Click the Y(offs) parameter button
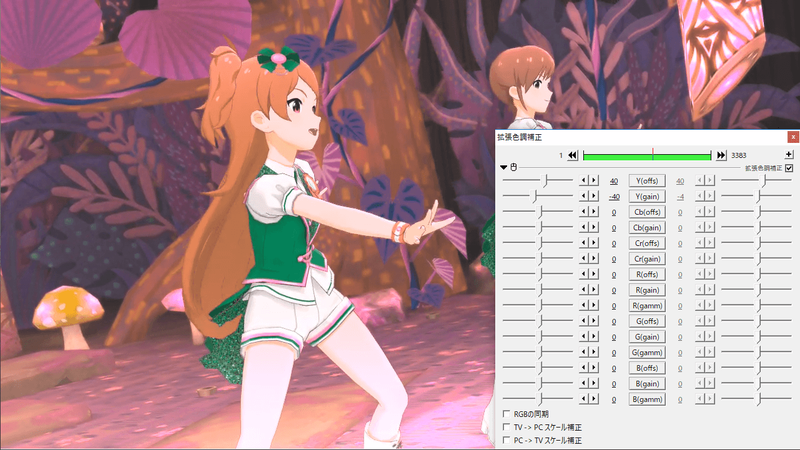The width and height of the screenshot is (800, 450). pos(647,181)
